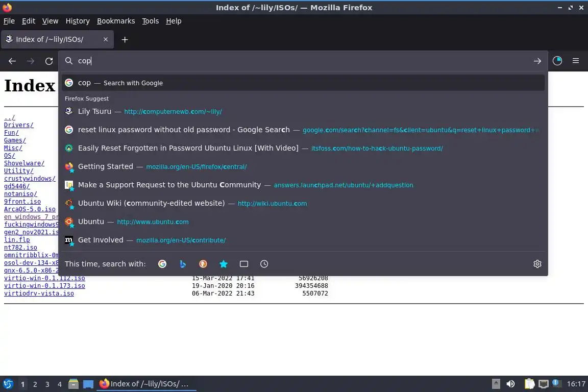Image resolution: width=588 pixels, height=392 pixels.
Task: Select the Getting Started bookmark suggestion
Action: pyautogui.click(x=303, y=166)
